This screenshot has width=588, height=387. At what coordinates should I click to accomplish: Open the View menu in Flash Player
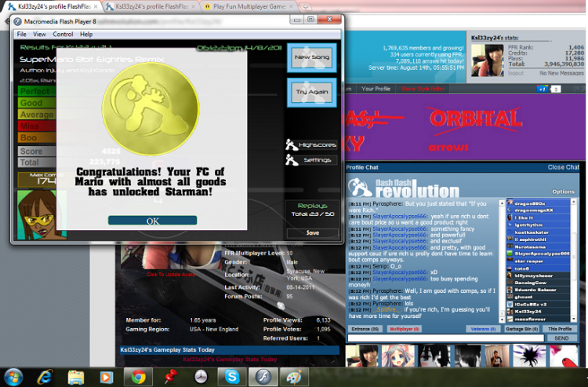39,35
